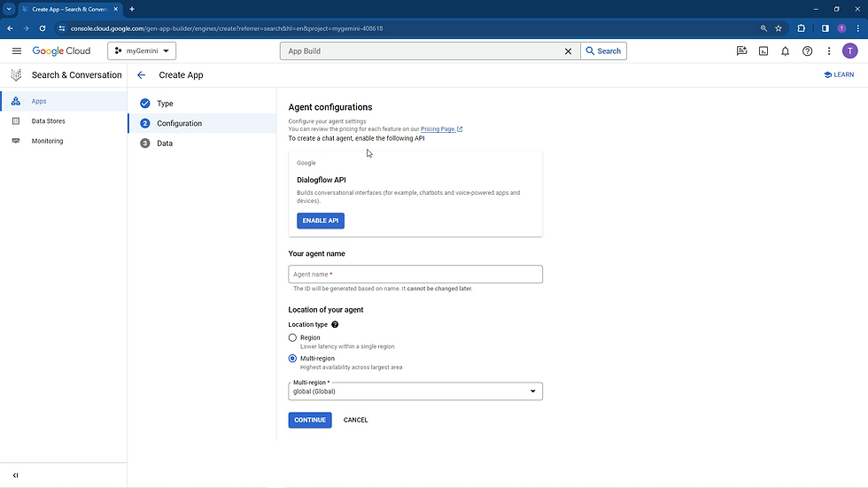Show the Location type help tooltip
The image size is (868, 488).
[335, 325]
